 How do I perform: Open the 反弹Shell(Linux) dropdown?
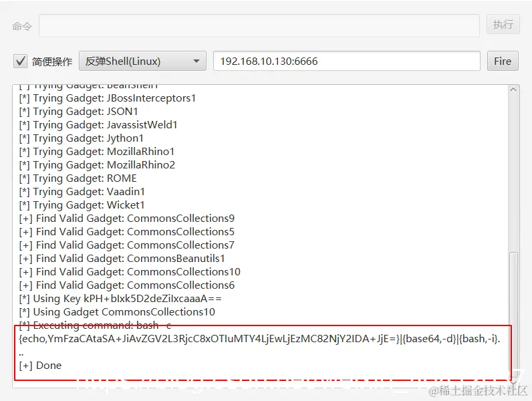[142, 61]
